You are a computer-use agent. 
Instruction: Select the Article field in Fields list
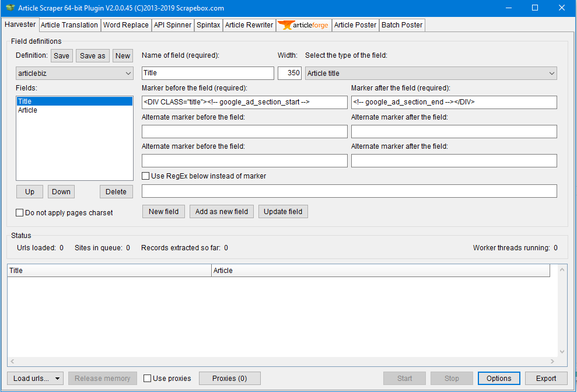click(x=74, y=110)
